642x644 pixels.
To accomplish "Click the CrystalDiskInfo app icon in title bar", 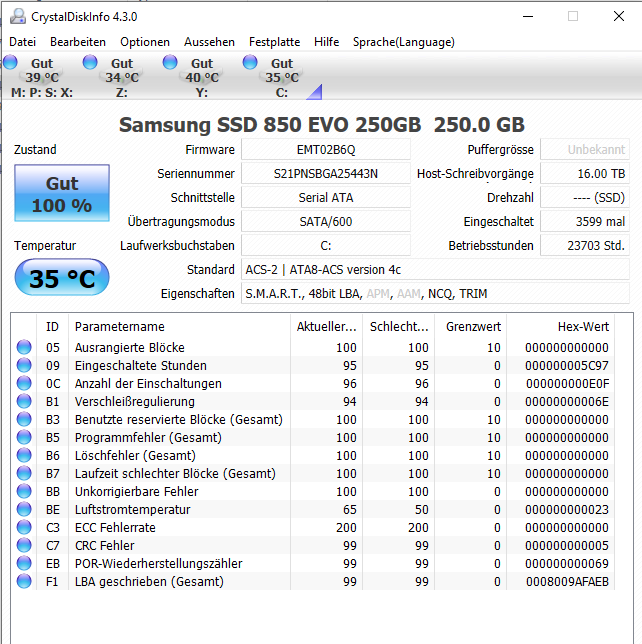I will click(x=18, y=16).
